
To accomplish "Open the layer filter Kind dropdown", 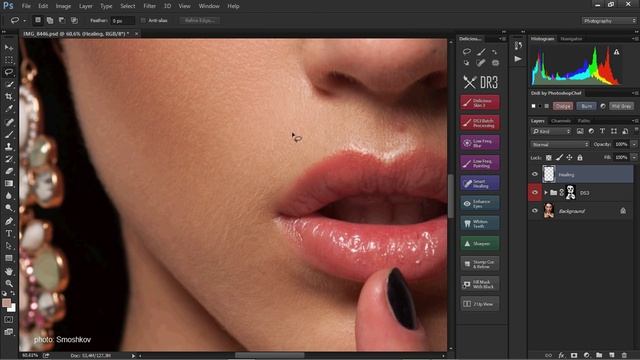I will coord(551,131).
